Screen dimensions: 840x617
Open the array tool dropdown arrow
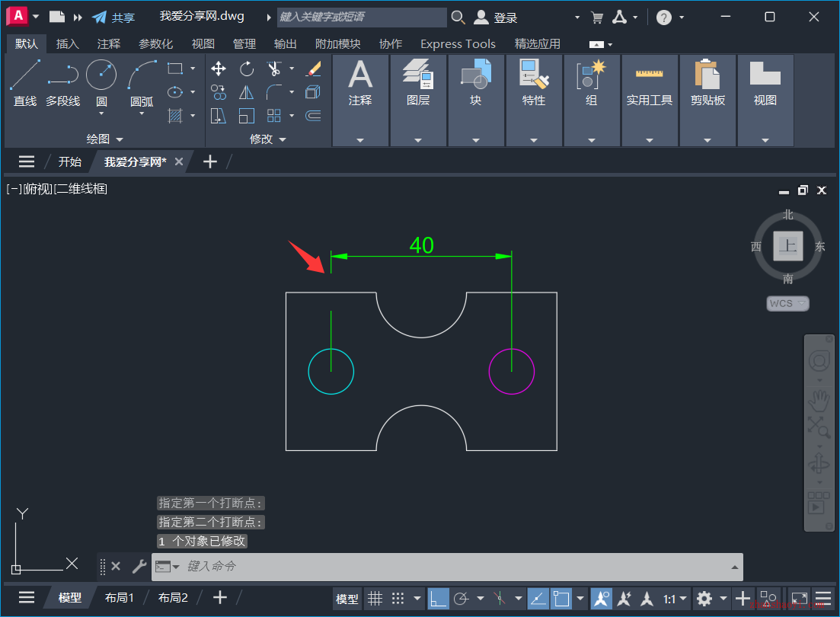292,116
